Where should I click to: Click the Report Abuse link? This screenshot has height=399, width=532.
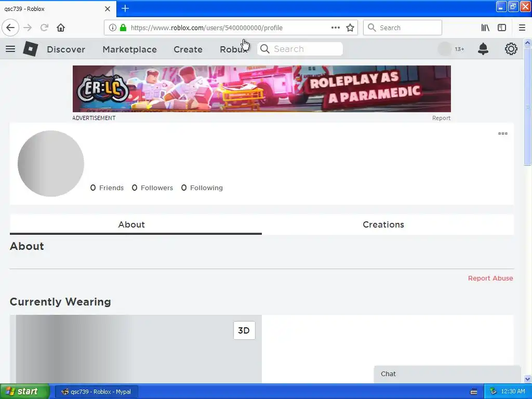tap(490, 278)
